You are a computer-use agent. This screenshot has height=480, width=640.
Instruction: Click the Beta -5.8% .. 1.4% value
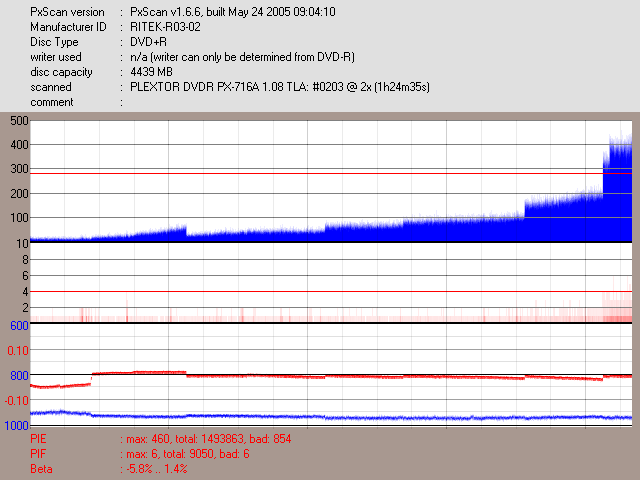click(x=157, y=469)
